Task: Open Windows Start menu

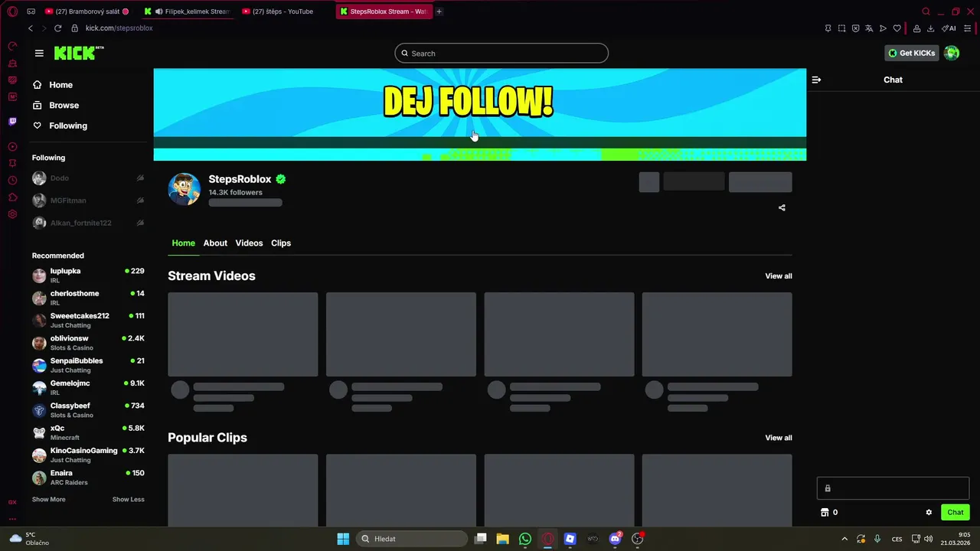Action: tap(343, 539)
